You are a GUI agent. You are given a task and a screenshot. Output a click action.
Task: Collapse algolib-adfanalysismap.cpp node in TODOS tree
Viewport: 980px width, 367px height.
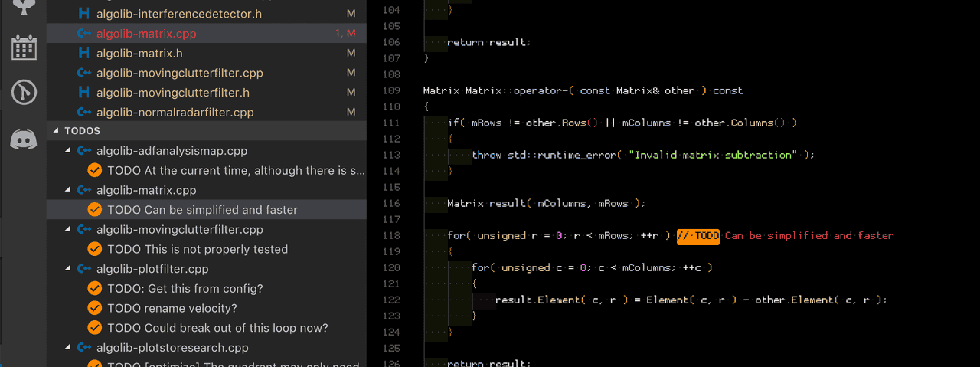coord(68,151)
